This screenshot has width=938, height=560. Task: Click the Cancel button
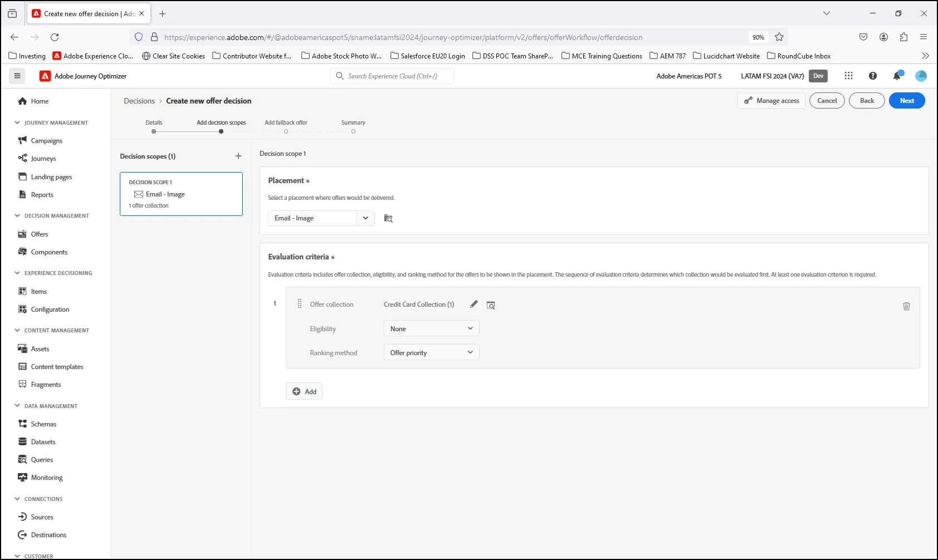point(827,101)
